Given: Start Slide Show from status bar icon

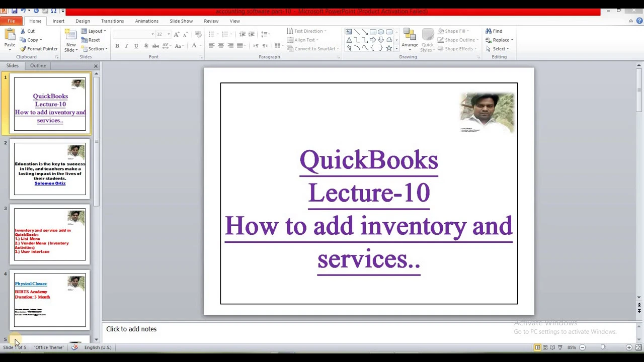Looking at the screenshot, I should (x=560, y=347).
